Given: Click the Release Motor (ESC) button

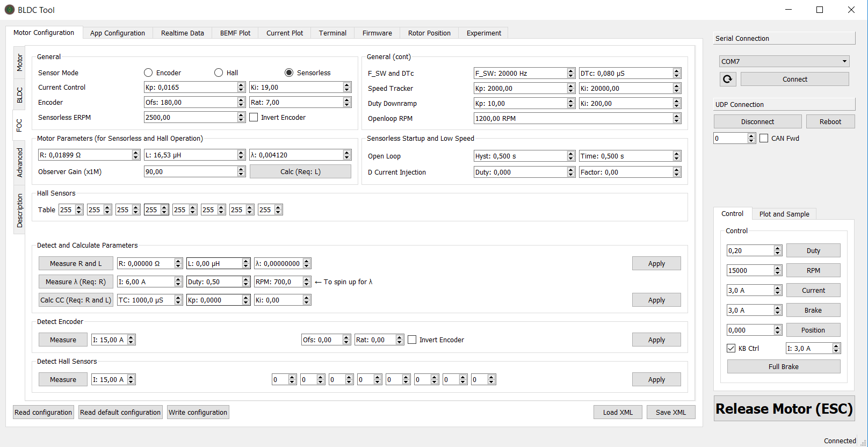Looking at the screenshot, I should point(784,408).
